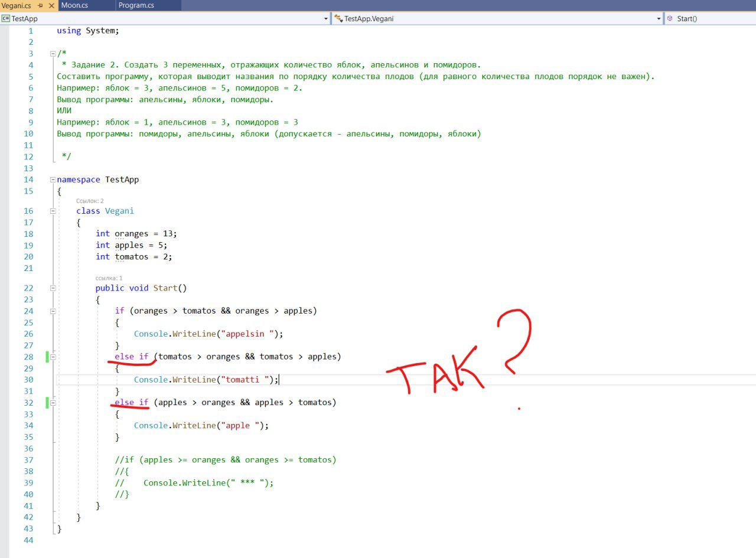Collapse the Start() method block

53,289
